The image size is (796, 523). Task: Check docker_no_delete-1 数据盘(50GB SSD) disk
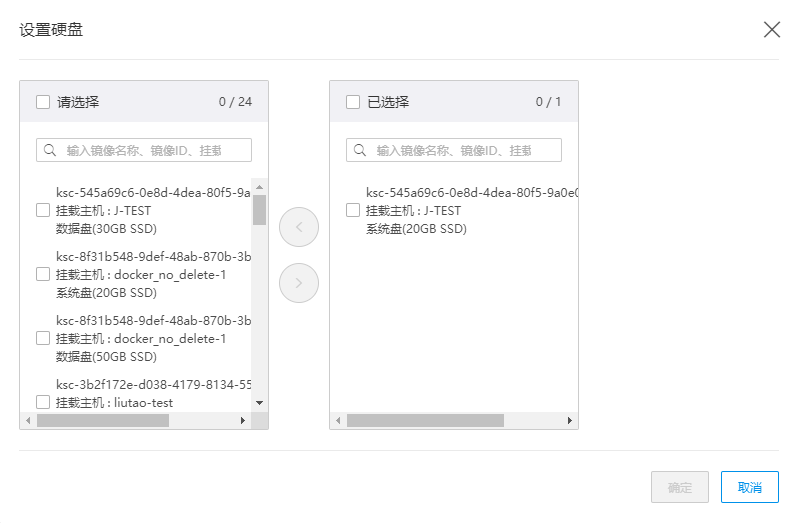(43, 338)
